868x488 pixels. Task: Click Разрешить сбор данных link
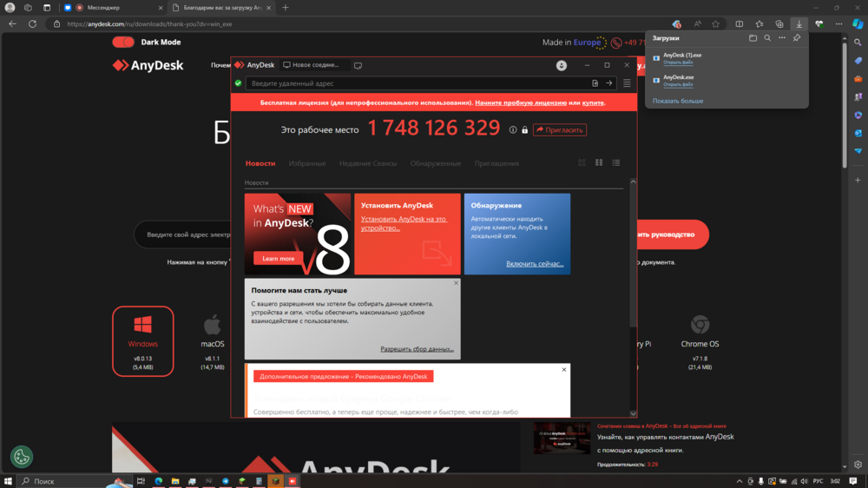pyautogui.click(x=417, y=349)
